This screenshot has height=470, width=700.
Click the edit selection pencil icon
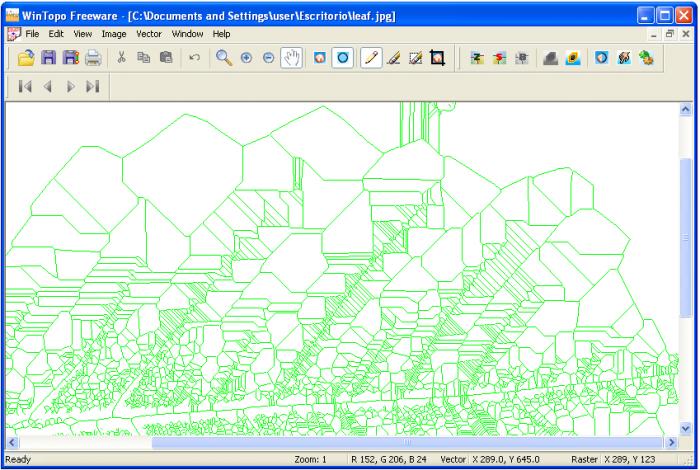(416, 58)
